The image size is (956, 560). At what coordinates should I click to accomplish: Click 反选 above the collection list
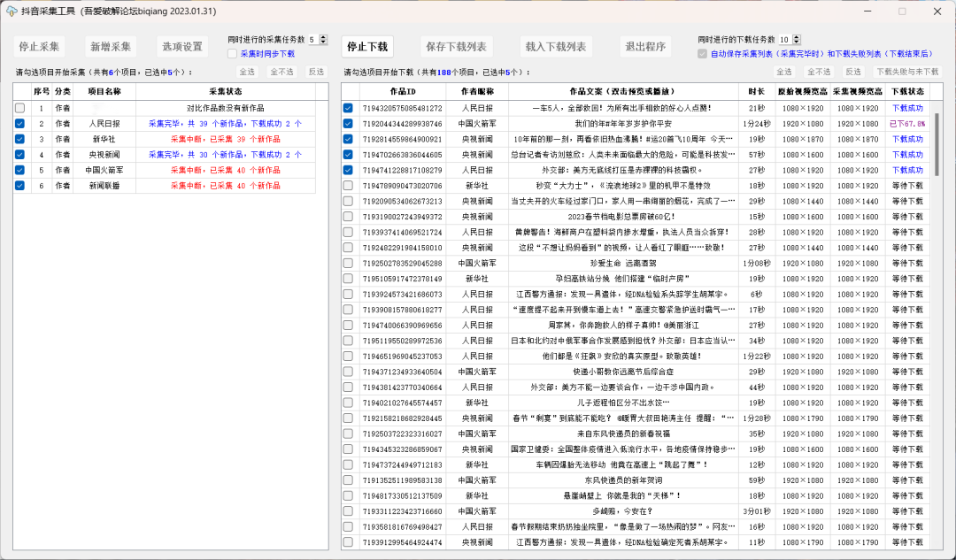point(316,72)
